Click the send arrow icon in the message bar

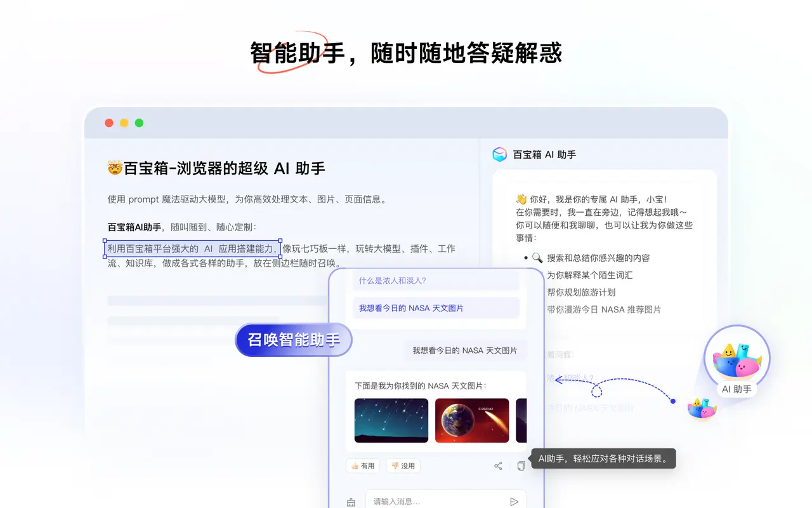pos(515,501)
